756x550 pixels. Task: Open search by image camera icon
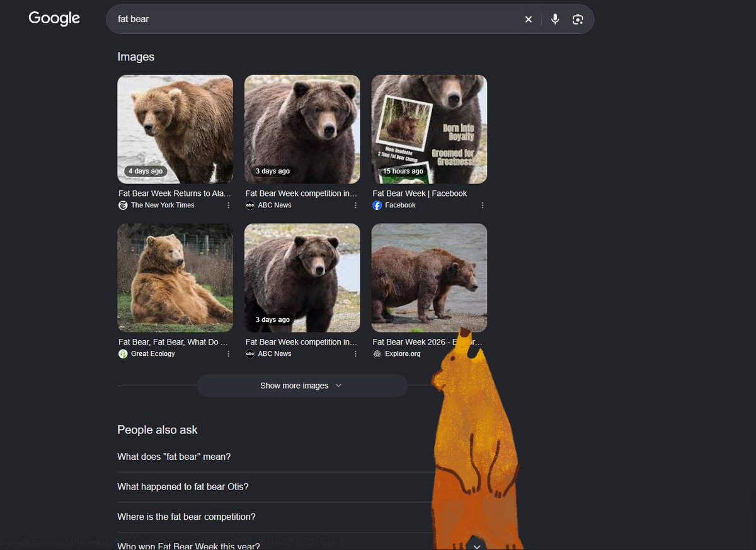[578, 20]
